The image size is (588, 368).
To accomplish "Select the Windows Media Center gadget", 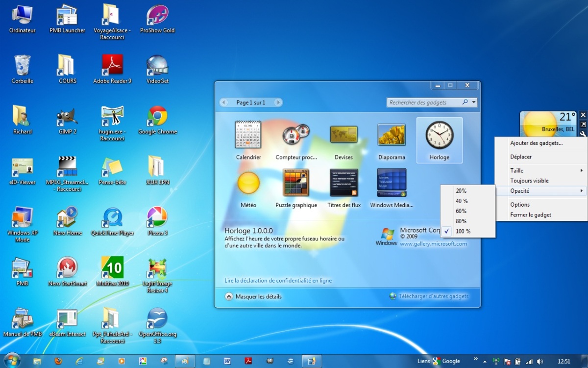I will tap(392, 188).
